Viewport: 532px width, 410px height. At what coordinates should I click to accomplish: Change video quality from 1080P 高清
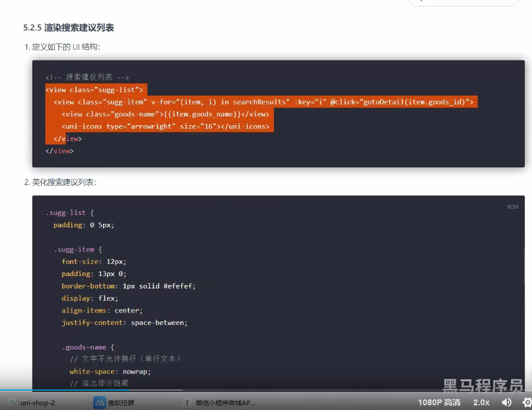pyautogui.click(x=439, y=402)
